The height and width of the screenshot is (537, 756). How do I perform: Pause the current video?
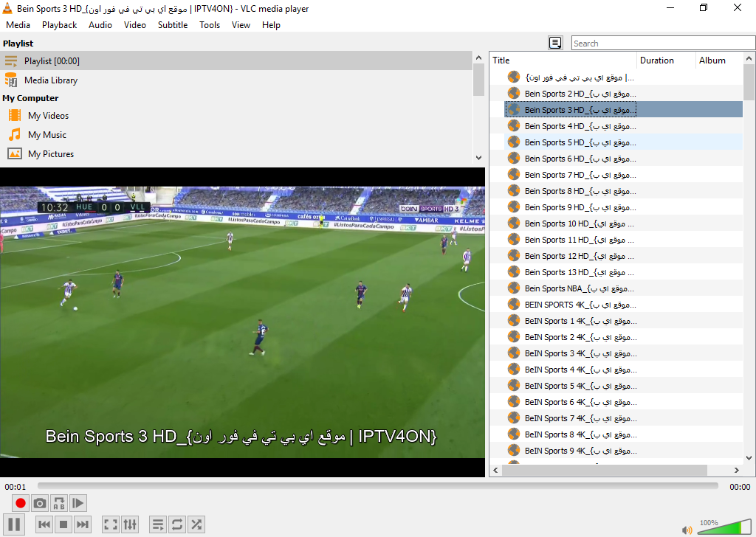click(13, 524)
